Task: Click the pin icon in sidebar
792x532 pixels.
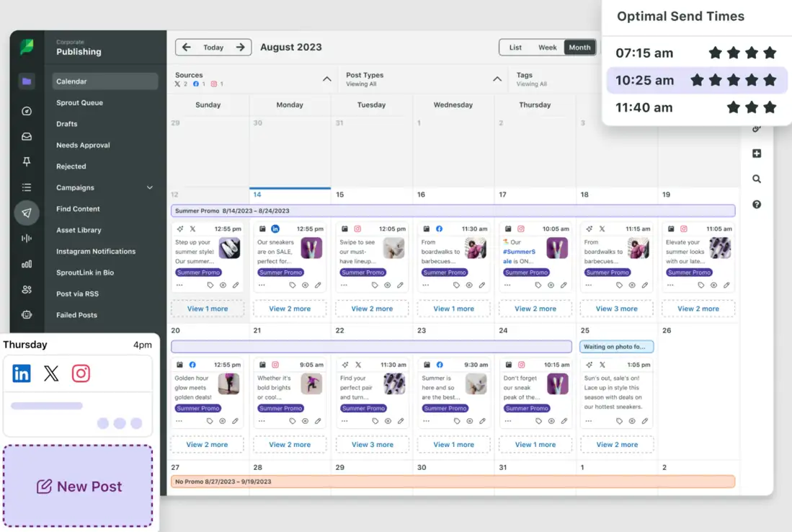Action: tap(27, 161)
